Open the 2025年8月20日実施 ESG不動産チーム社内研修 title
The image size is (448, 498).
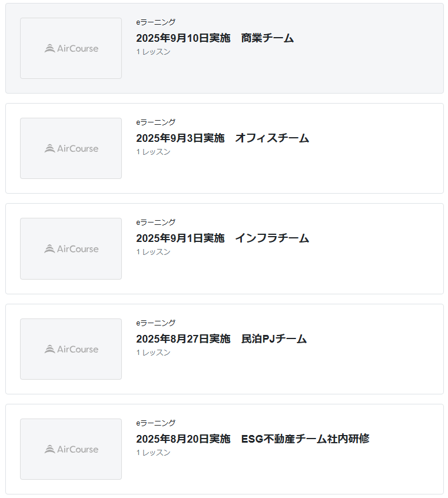click(253, 439)
